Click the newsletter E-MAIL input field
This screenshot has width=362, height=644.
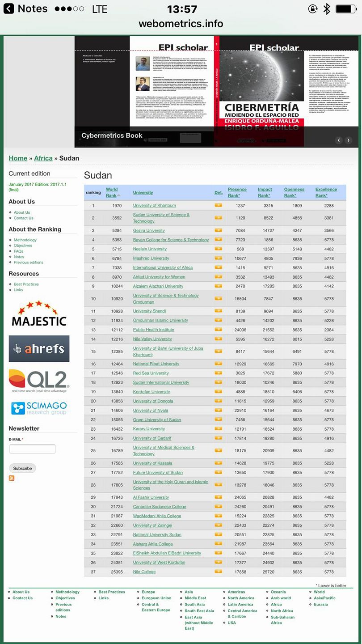[32, 449]
